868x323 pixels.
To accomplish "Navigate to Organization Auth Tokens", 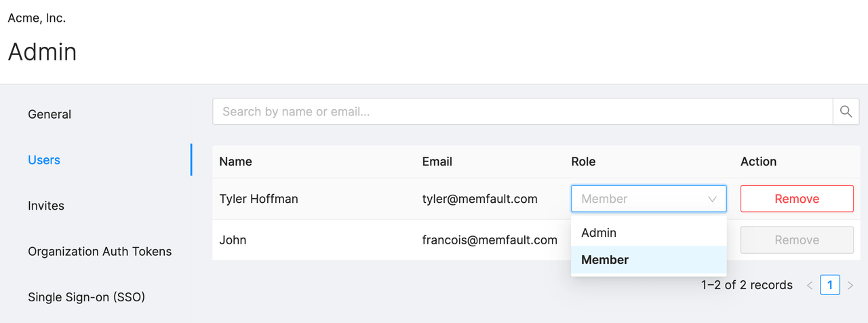I will [100, 252].
